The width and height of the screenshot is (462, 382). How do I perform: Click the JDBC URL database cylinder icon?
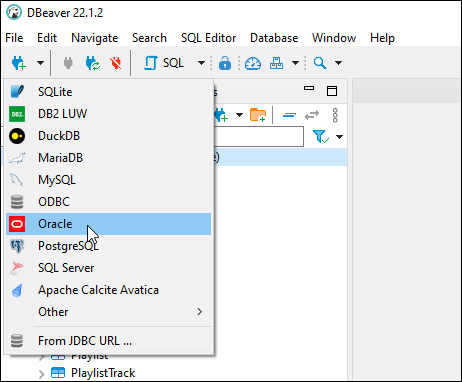[17, 341]
